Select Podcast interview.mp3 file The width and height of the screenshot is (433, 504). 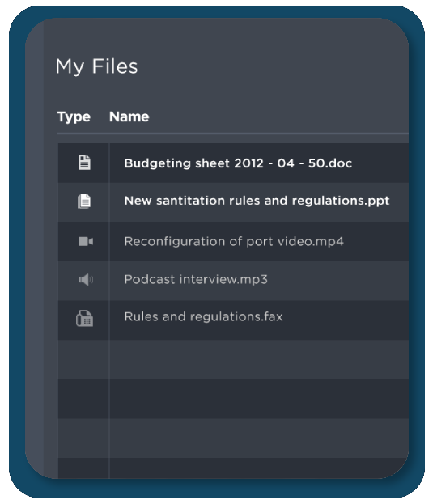196,279
